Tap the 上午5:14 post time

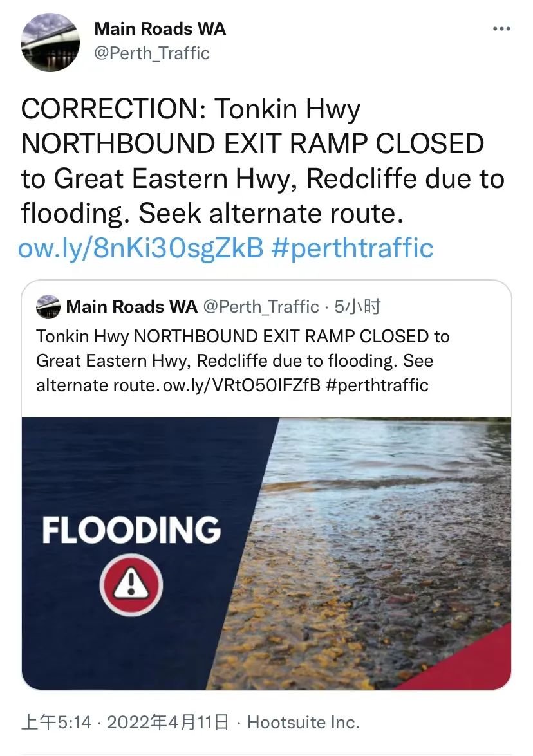(x=57, y=723)
